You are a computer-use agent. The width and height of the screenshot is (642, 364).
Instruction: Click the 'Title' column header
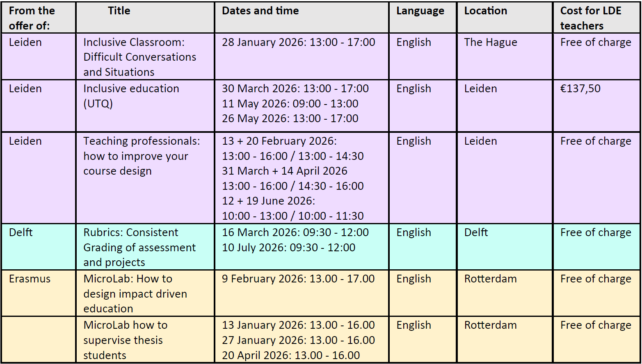coord(119,11)
